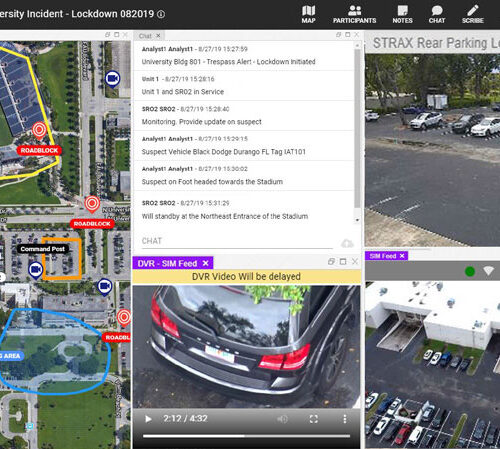Open the SCRIBE tool
Viewport: 500px width, 449px height.
[473, 14]
